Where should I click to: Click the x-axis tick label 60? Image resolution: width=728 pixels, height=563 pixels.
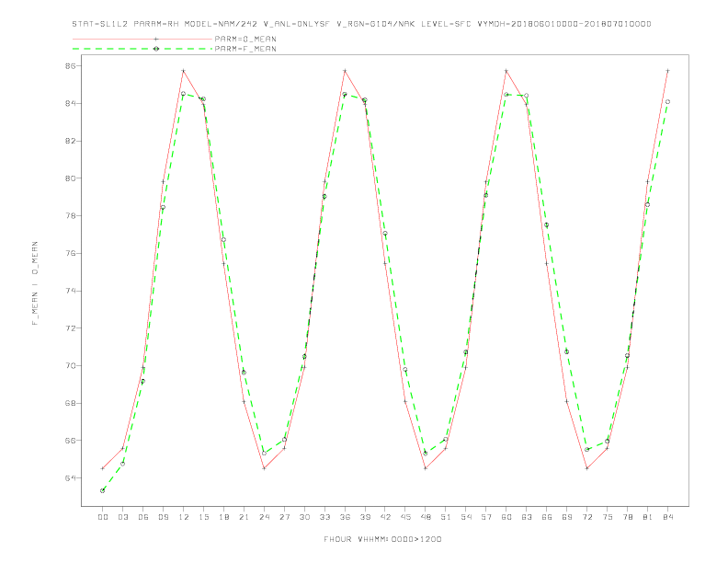coord(506,517)
